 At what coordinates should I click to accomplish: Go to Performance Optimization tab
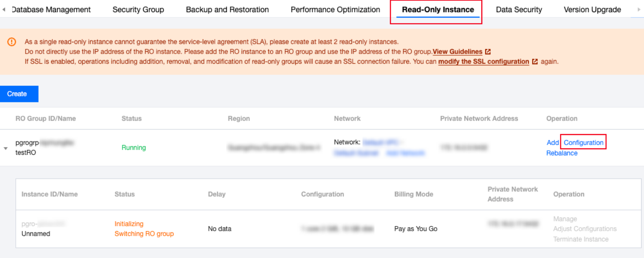[335, 10]
